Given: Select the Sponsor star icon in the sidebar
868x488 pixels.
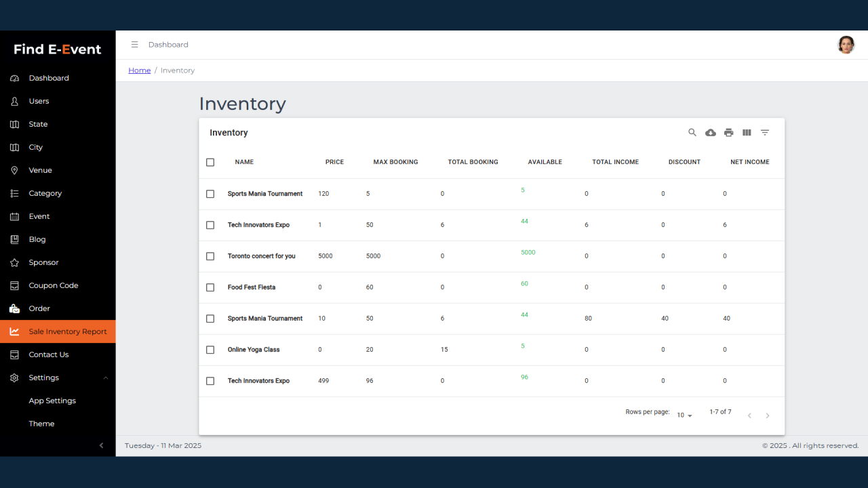Looking at the screenshot, I should (x=16, y=262).
